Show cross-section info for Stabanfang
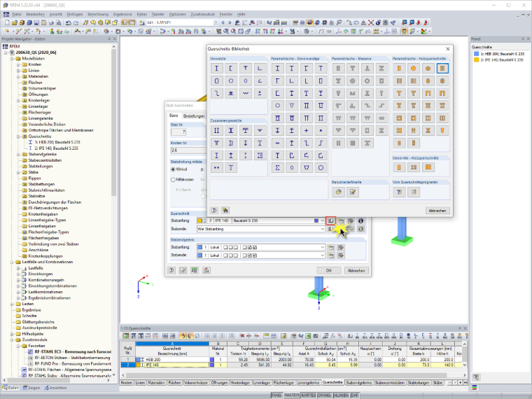The width and height of the screenshot is (532, 399). coord(360,221)
